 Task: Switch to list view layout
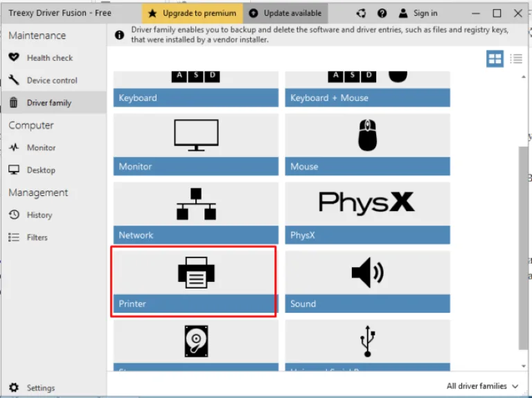516,59
